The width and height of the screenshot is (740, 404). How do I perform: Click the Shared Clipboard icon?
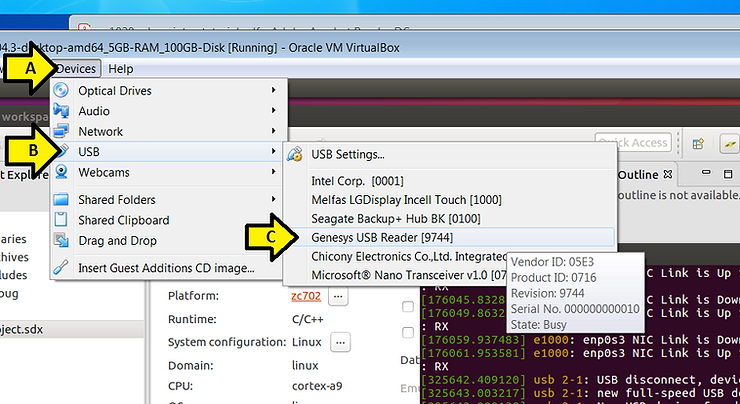(61, 219)
